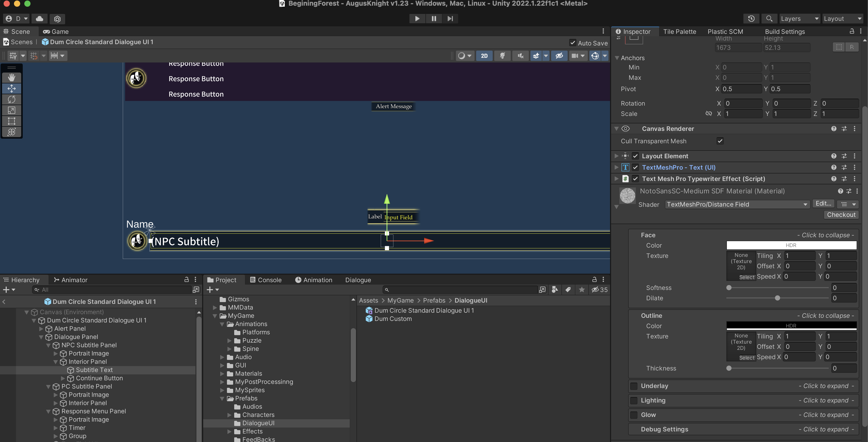
Task: Toggle the Auto Save checkbox
Action: point(573,43)
